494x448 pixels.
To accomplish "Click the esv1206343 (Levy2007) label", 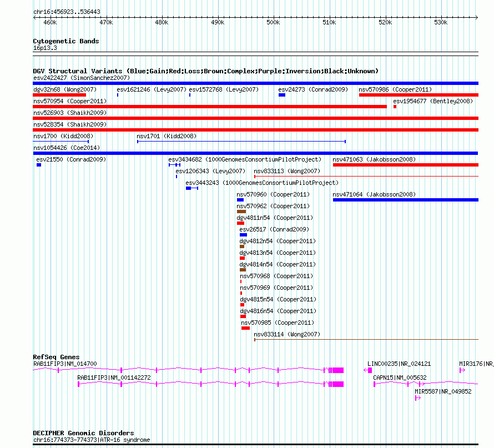I will 210,171.
